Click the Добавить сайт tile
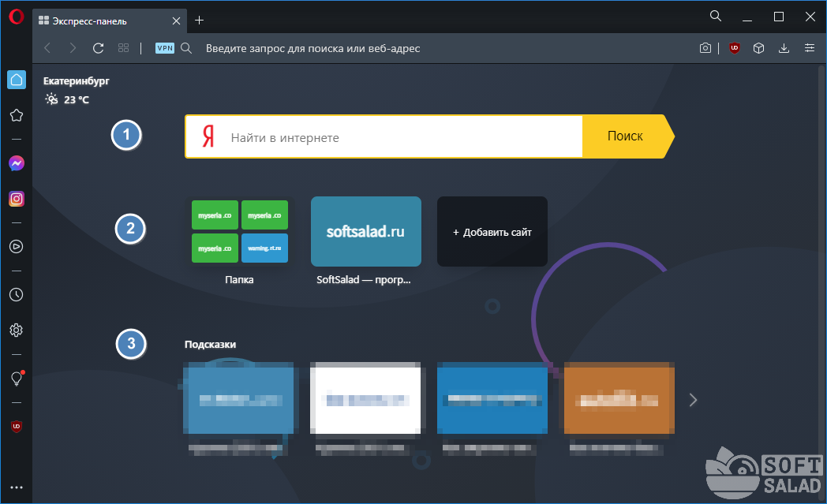The image size is (827, 504). (492, 231)
